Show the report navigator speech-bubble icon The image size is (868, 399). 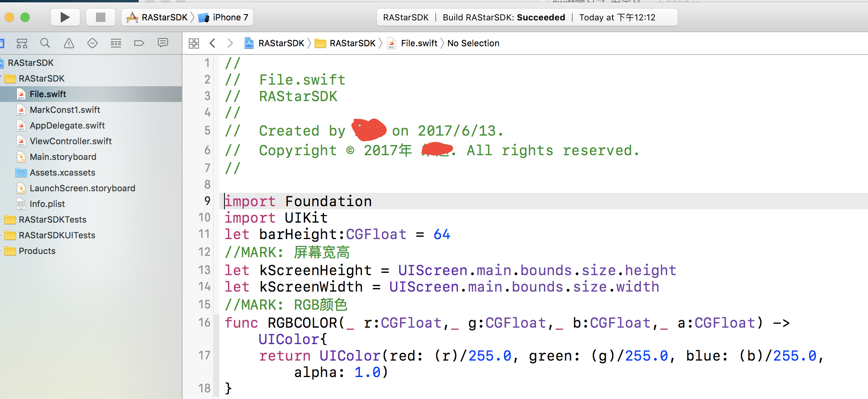pyautogui.click(x=163, y=43)
